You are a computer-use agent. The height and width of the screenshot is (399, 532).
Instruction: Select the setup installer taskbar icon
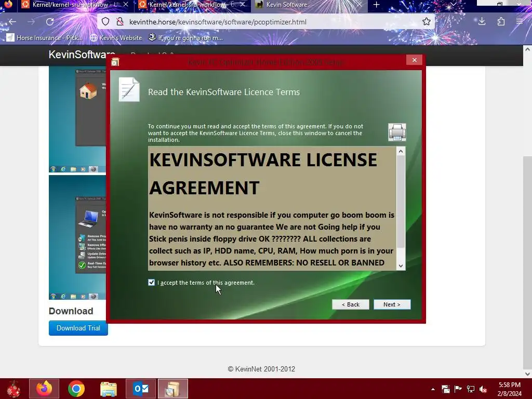(x=172, y=389)
